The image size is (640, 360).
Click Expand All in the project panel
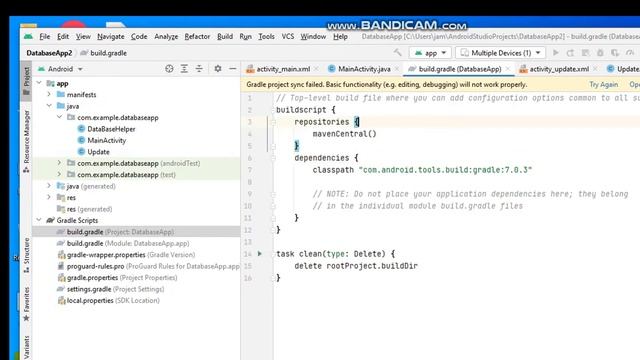184,69
